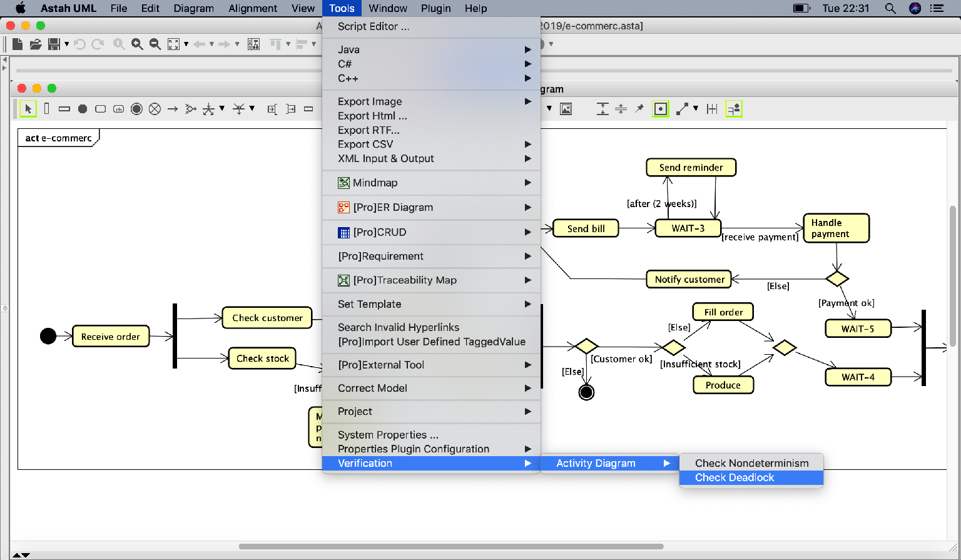Open the Plugin menu

click(x=436, y=8)
